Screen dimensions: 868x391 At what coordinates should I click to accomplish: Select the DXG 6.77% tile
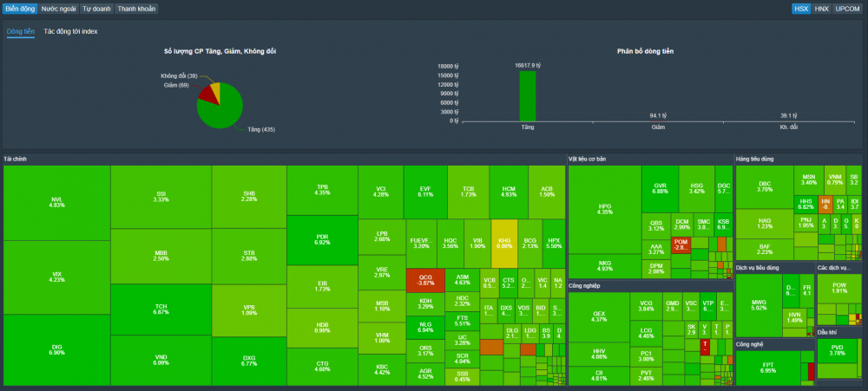tap(249, 362)
